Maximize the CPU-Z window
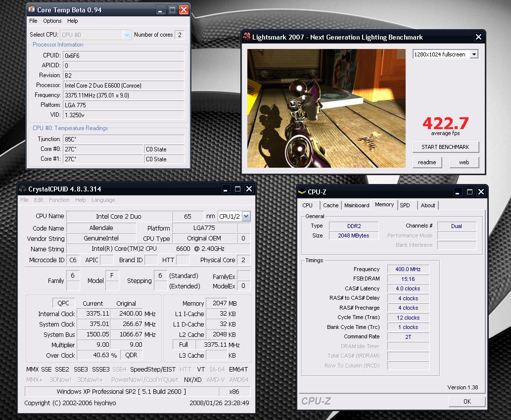Viewport: 511px width, 420px height. 469,192
